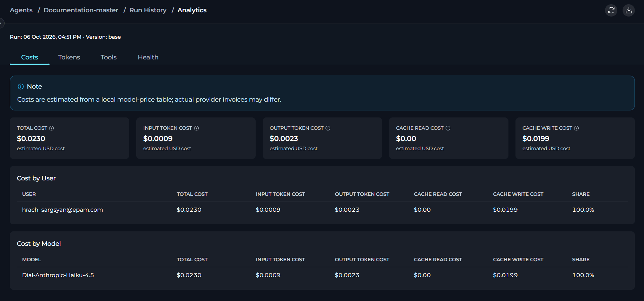
Task: Click CACHE READ COST header in Cost by User
Action: click(438, 194)
